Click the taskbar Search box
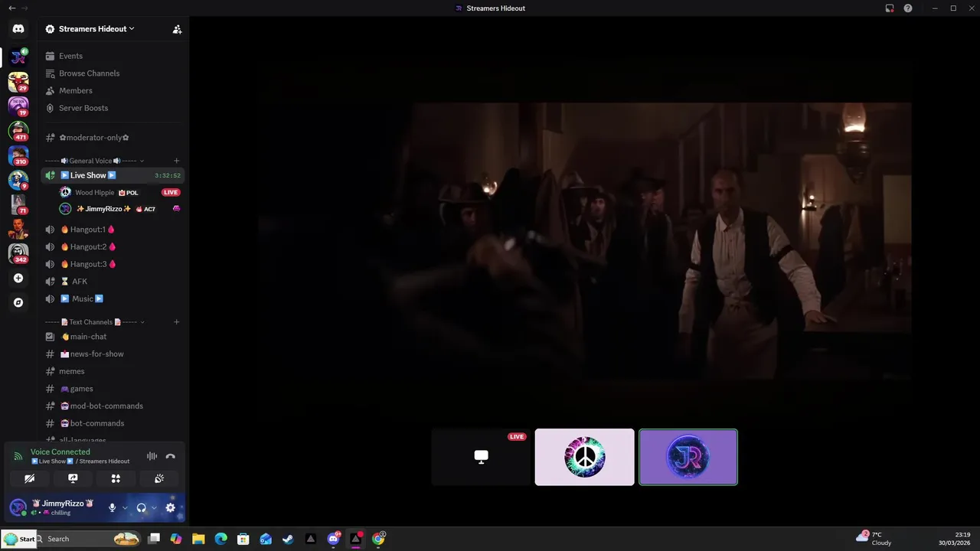 pyautogui.click(x=88, y=539)
